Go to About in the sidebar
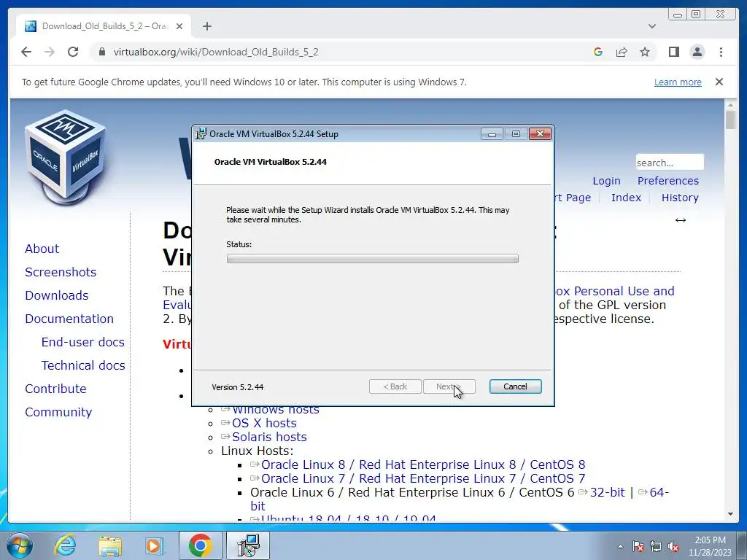Viewport: 747px width, 560px height. [x=42, y=249]
